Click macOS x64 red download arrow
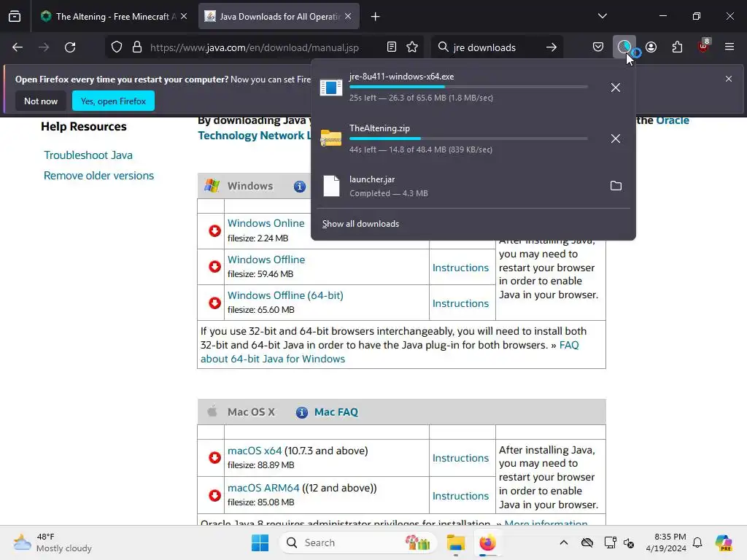 pos(215,458)
